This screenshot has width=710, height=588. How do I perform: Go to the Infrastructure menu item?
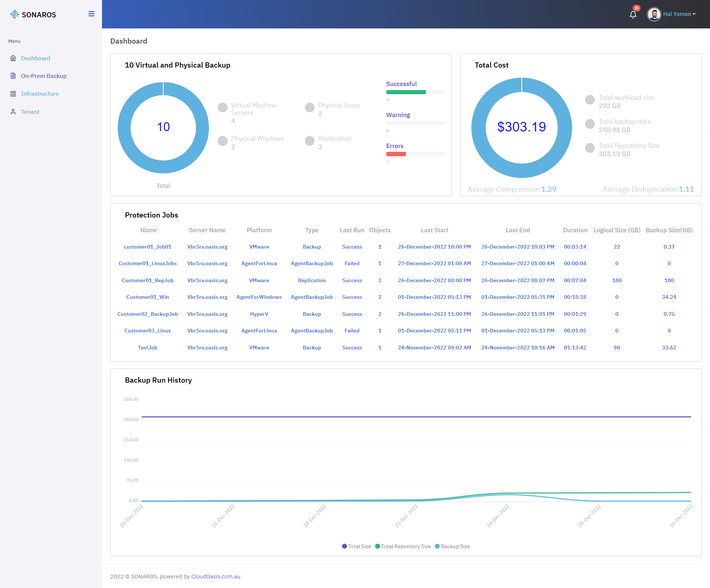point(40,94)
